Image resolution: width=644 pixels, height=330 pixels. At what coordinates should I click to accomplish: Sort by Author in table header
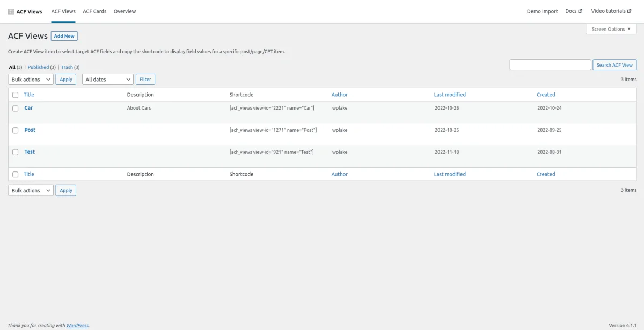pyautogui.click(x=340, y=95)
